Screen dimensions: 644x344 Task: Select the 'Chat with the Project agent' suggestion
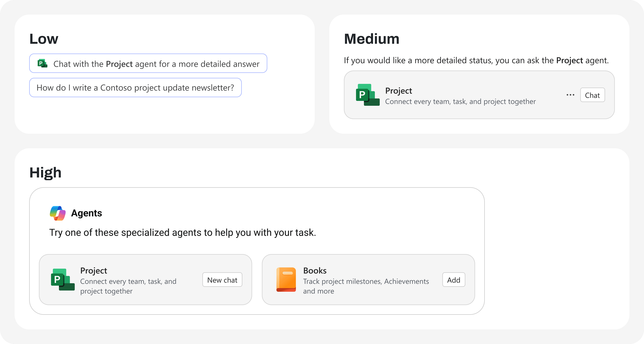(156, 64)
